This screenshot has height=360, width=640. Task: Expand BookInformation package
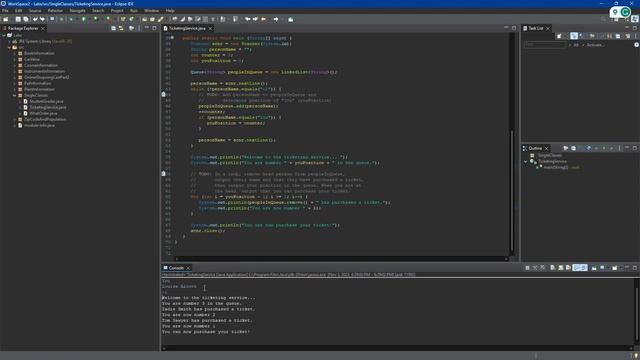click(x=15, y=53)
